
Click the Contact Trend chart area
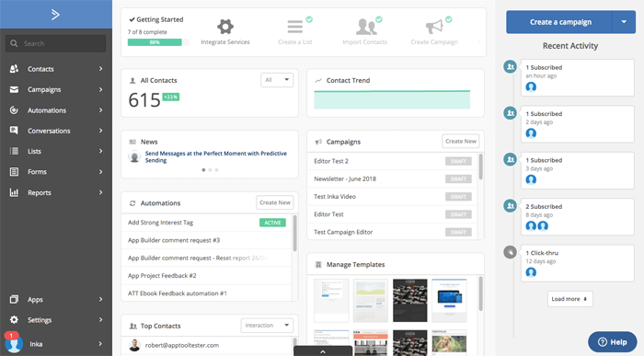click(392, 99)
